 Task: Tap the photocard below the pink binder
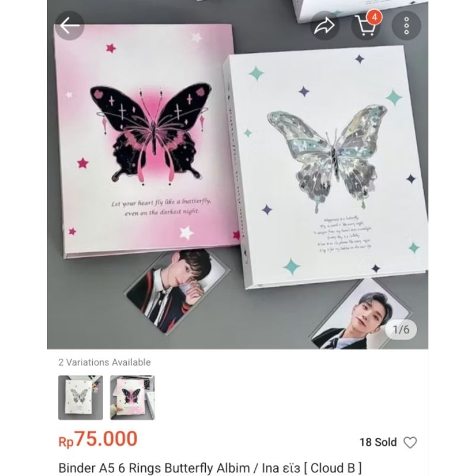(177, 290)
